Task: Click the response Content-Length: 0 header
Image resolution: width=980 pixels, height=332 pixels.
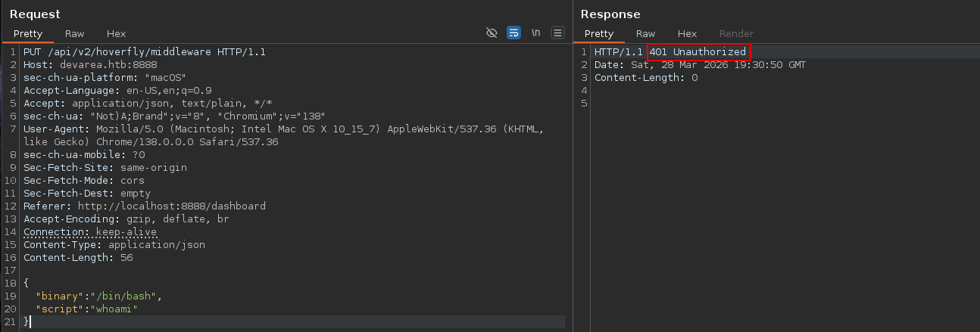Action: pos(646,78)
